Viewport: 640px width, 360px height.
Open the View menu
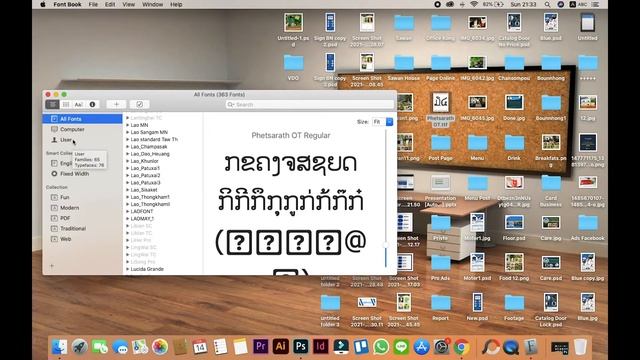129,4
